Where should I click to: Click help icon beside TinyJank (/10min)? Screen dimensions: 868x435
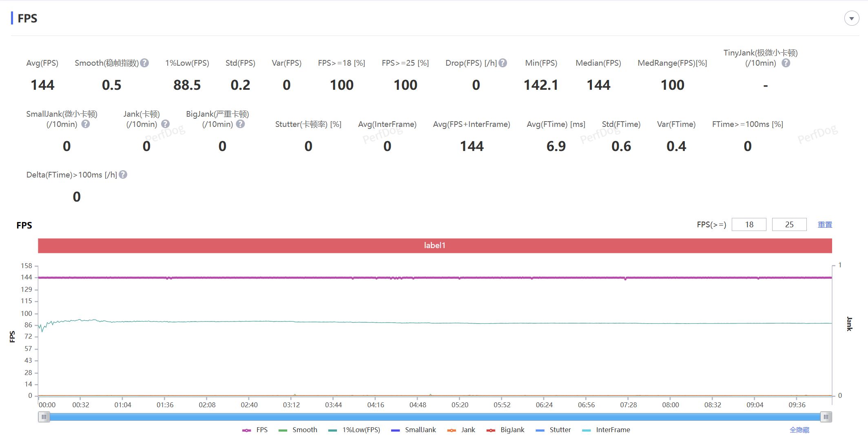[786, 63]
